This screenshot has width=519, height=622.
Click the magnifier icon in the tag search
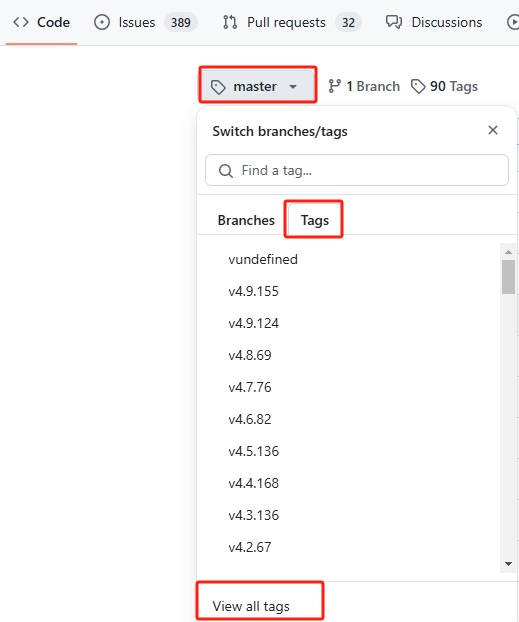point(226,171)
